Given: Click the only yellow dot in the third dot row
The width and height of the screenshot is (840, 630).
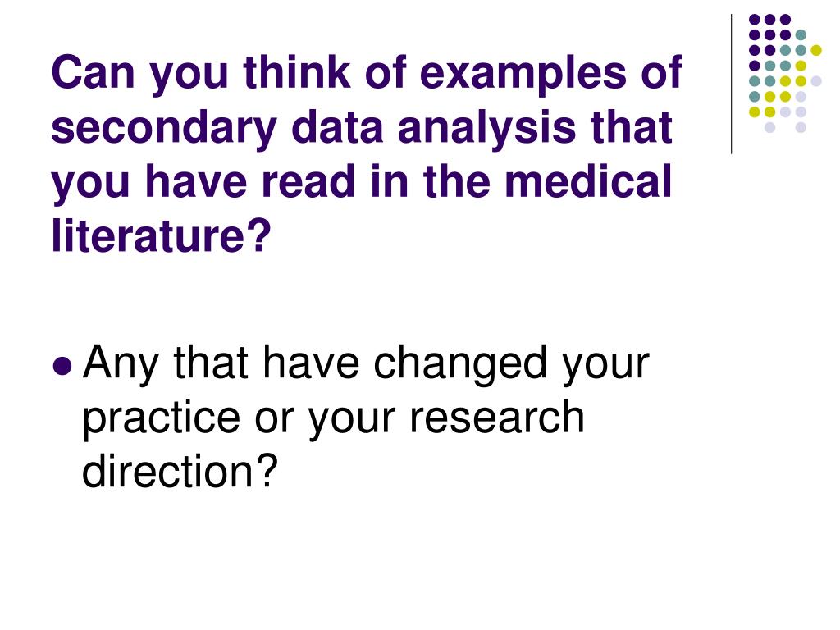Looking at the screenshot, I should tap(816, 50).
